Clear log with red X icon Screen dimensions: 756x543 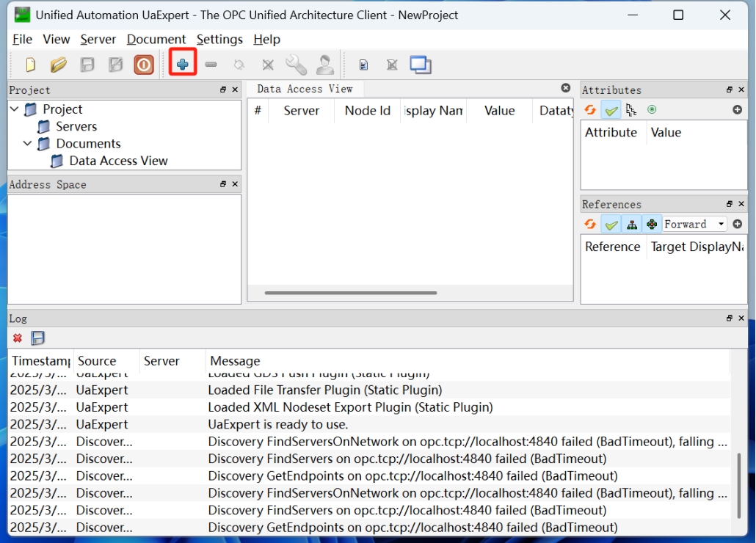point(18,338)
